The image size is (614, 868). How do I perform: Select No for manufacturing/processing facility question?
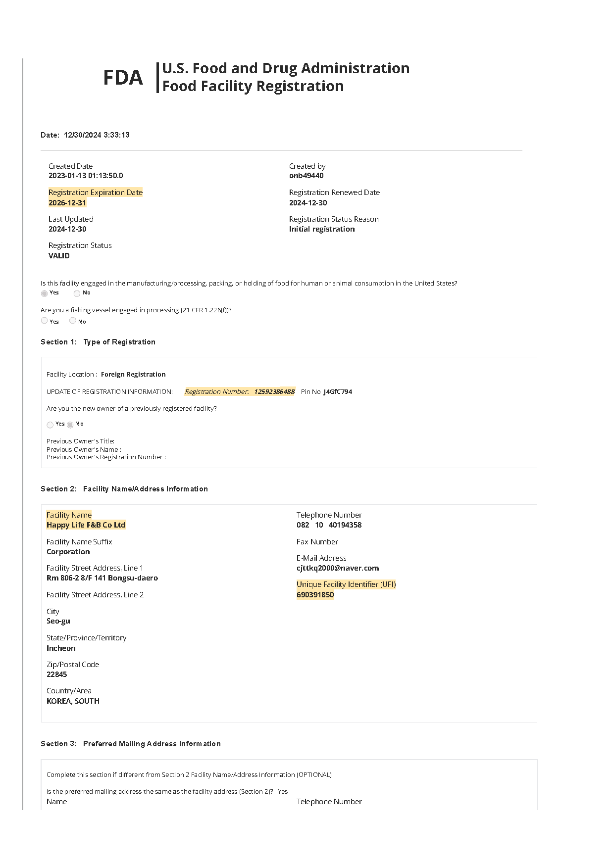click(x=77, y=293)
